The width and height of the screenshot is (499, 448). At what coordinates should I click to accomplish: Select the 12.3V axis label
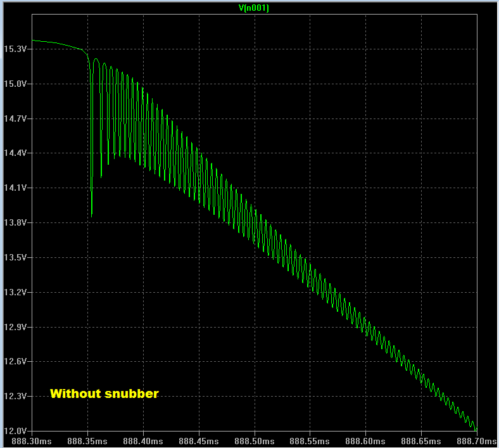tap(14, 396)
